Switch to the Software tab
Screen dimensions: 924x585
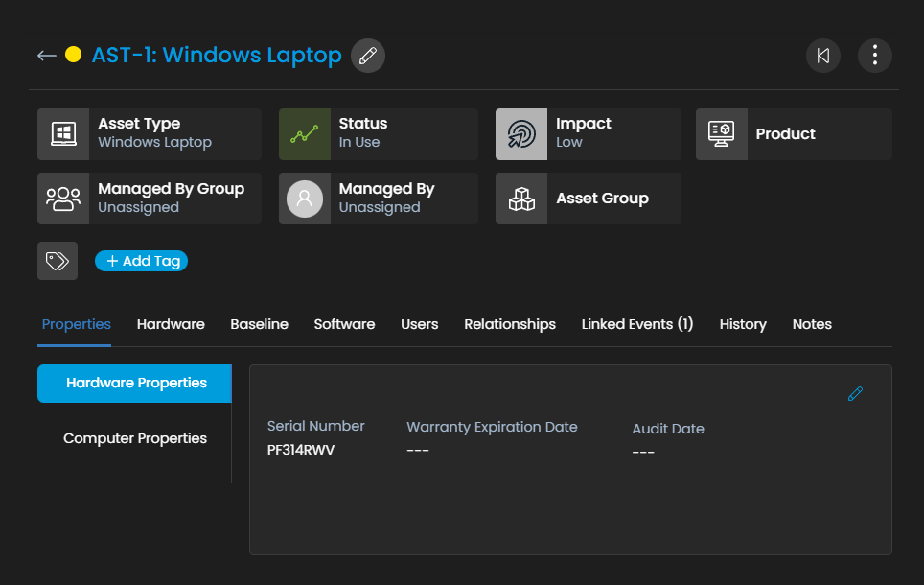(x=344, y=324)
